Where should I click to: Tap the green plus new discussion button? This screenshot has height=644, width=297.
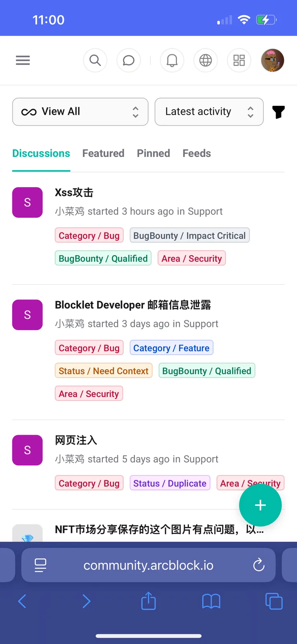point(260,505)
